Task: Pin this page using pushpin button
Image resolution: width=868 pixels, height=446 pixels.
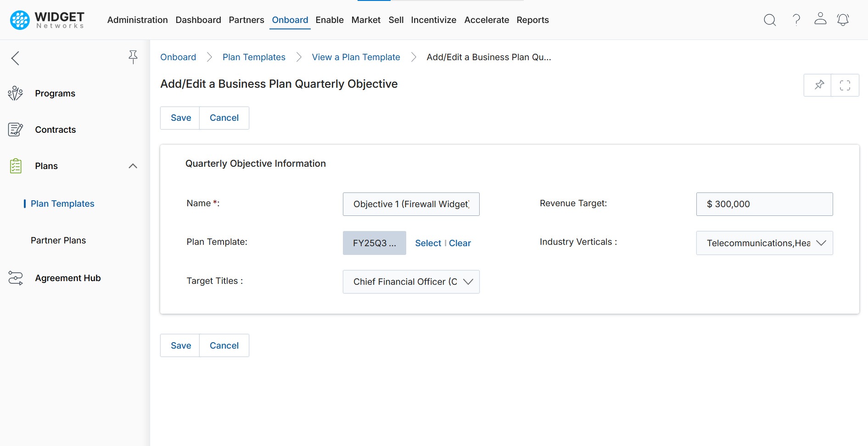Action: (x=819, y=85)
